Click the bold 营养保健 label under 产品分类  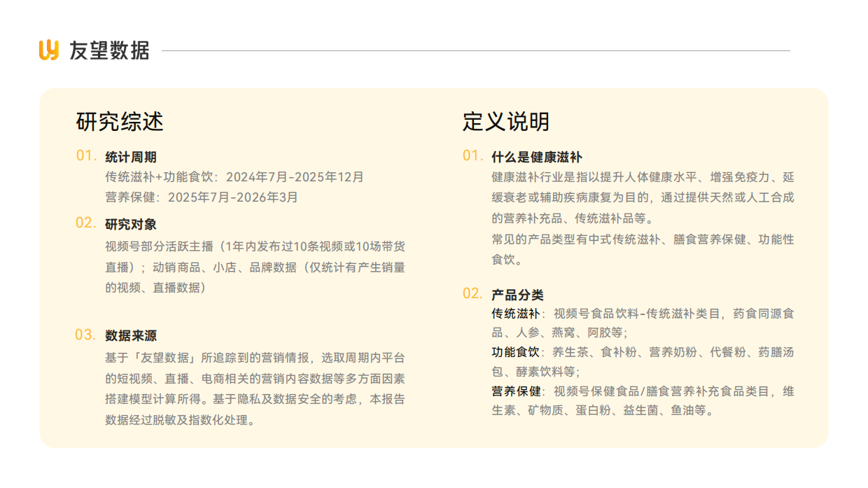click(x=516, y=391)
